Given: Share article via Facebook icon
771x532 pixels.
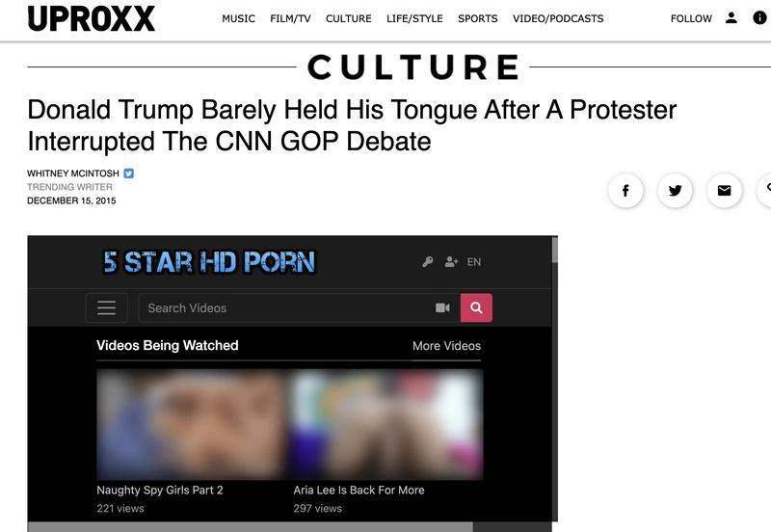Looking at the screenshot, I should [x=625, y=190].
